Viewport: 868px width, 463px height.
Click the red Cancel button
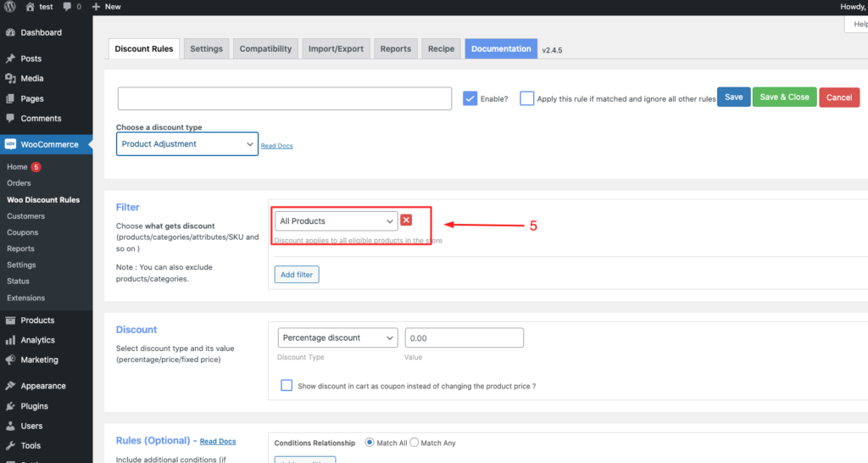[x=839, y=98]
